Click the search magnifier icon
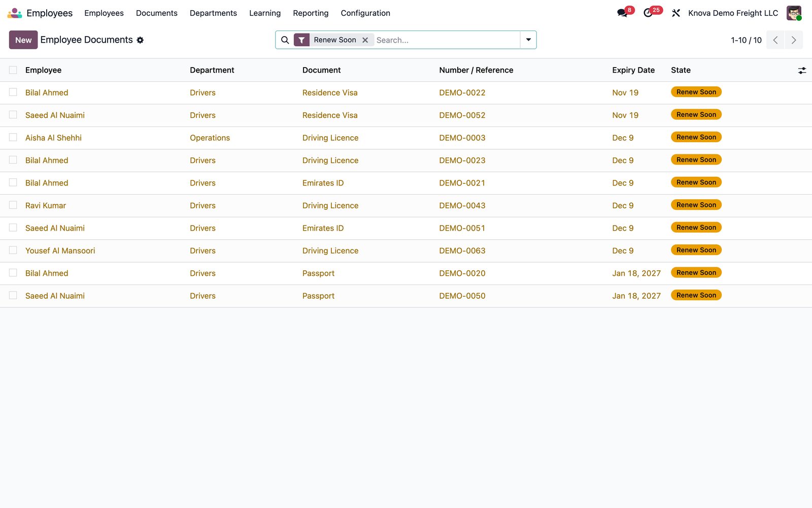The width and height of the screenshot is (812, 508). (x=285, y=40)
